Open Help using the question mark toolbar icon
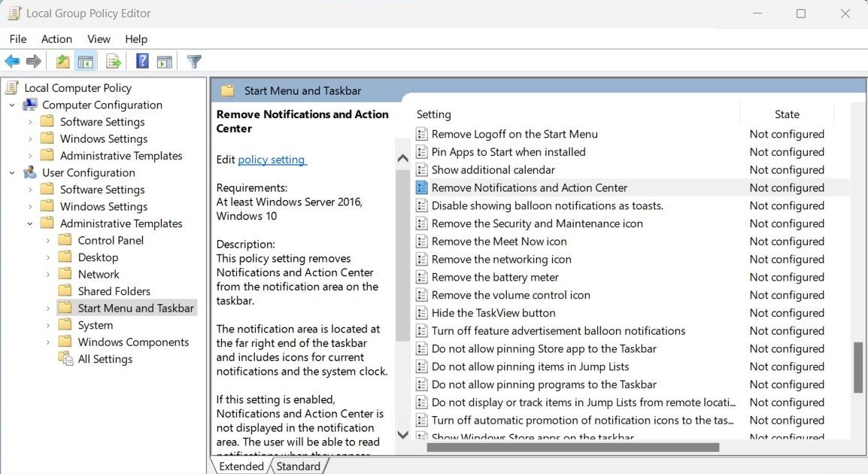The height and width of the screenshot is (474, 868). click(x=141, y=61)
